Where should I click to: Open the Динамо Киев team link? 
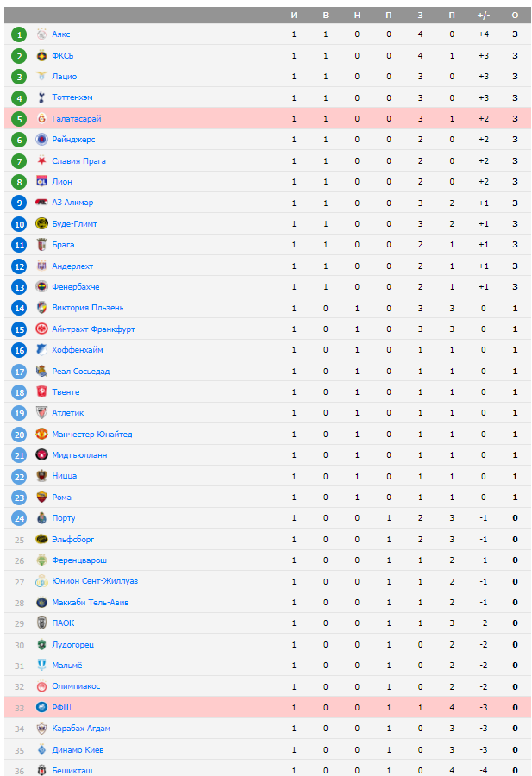click(x=78, y=750)
